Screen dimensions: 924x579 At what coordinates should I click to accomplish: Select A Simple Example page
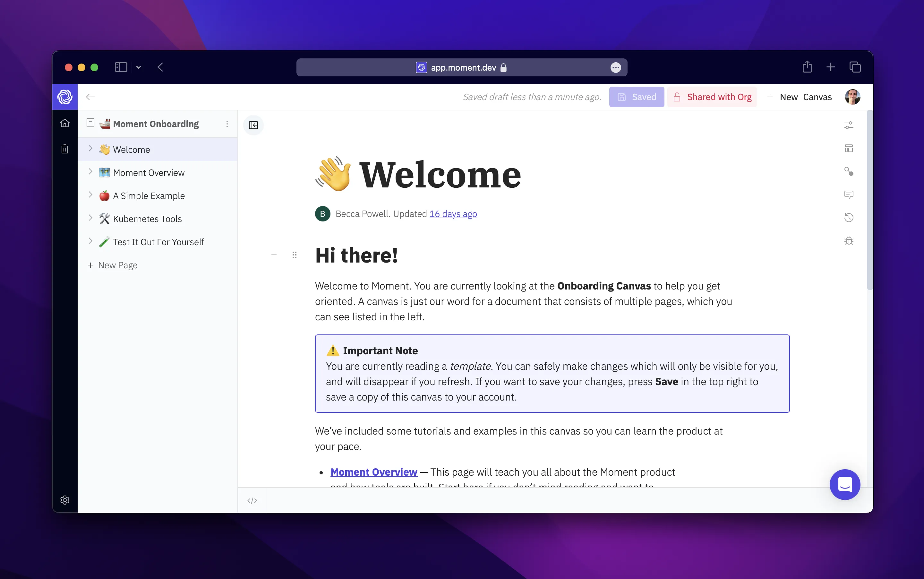click(x=158, y=196)
